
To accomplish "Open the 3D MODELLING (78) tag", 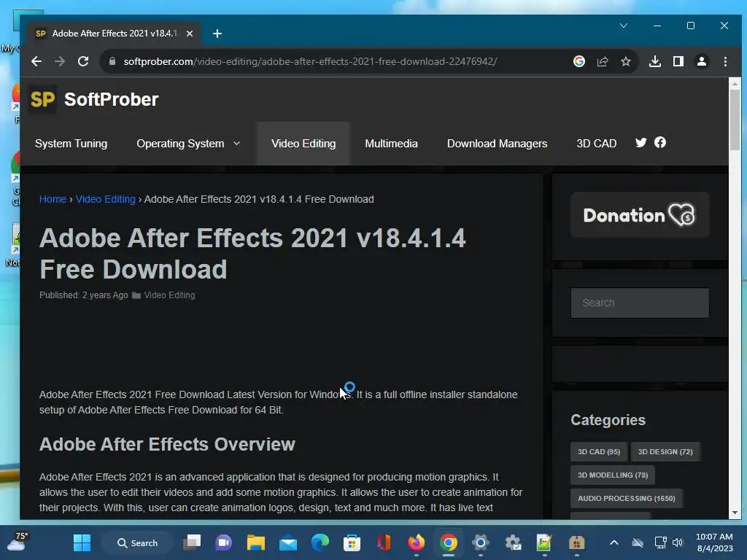I will pyautogui.click(x=613, y=475).
